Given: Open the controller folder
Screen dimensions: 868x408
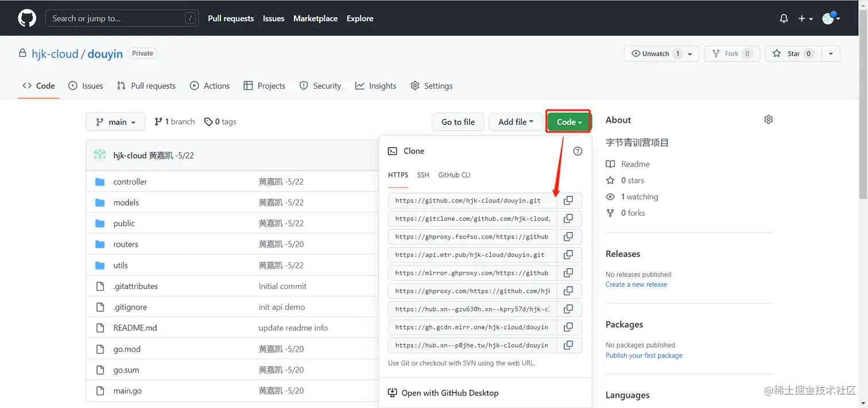Looking at the screenshot, I should 130,182.
